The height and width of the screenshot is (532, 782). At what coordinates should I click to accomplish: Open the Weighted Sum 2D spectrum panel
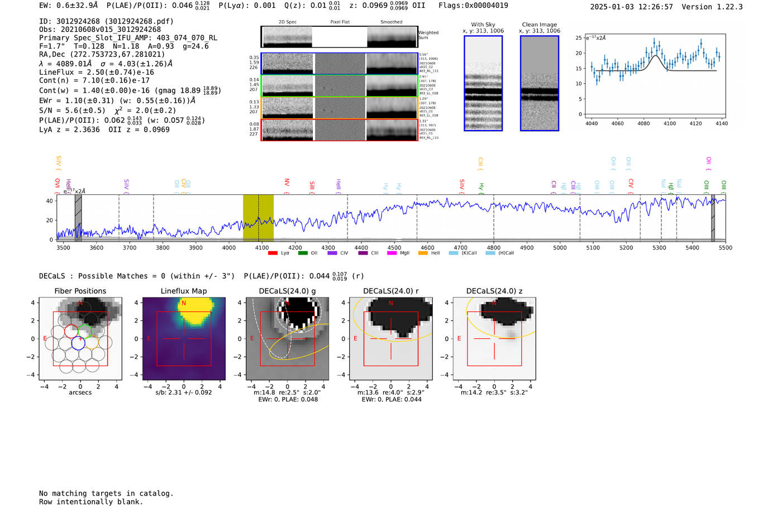339,37
